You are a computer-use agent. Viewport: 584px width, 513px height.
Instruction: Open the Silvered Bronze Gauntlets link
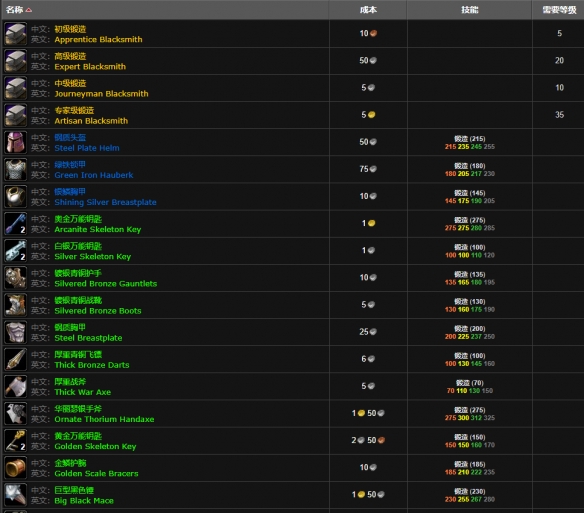tap(106, 284)
